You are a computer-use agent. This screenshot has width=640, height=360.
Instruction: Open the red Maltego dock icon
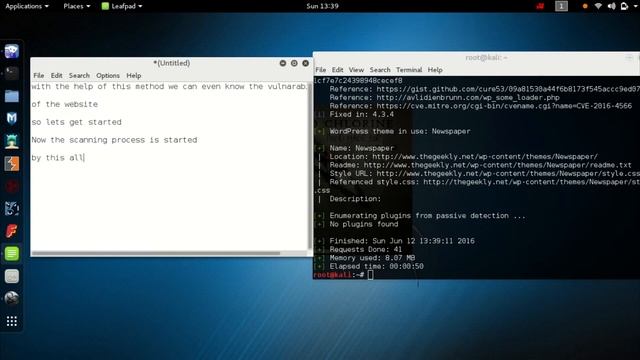11,187
